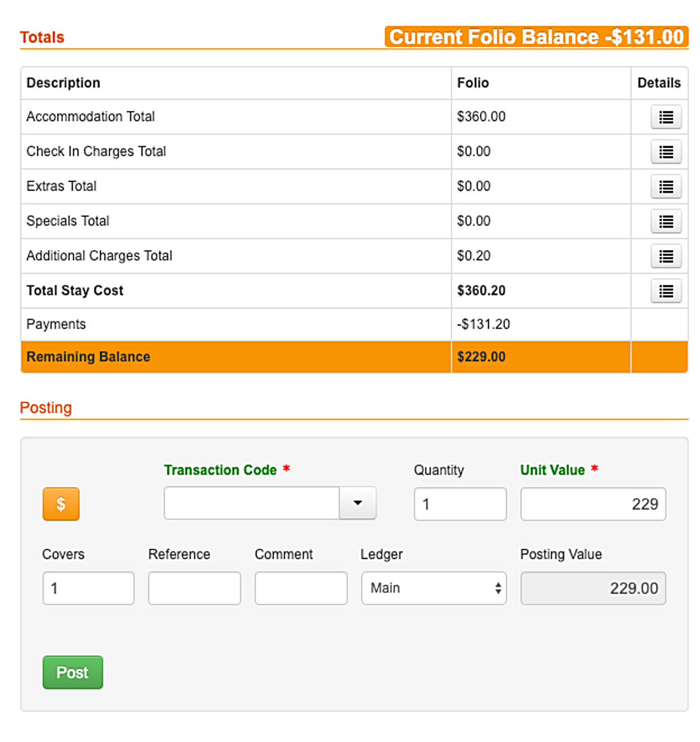This screenshot has height=742, width=700.
Task: Open details list for Accommodation Total
Action: tap(666, 117)
